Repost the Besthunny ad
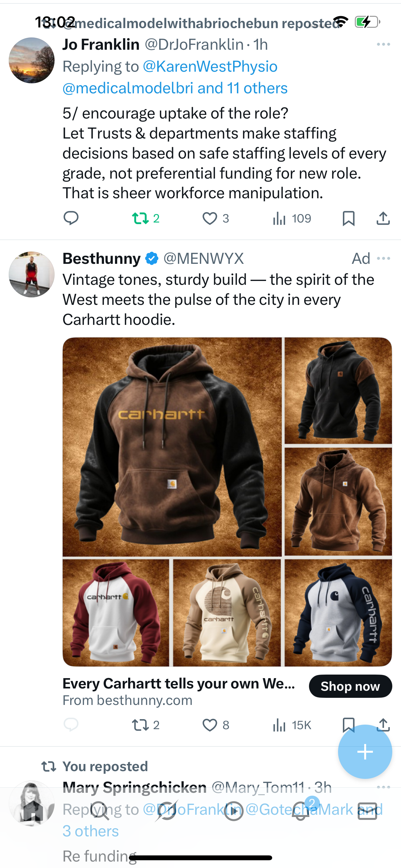This screenshot has height=868, width=401. 146,725
